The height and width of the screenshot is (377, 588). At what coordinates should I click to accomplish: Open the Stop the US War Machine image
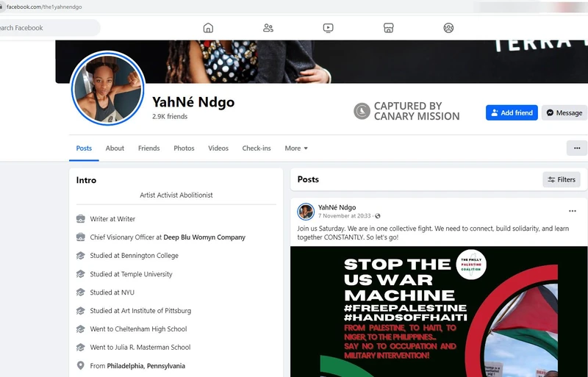coord(439,312)
